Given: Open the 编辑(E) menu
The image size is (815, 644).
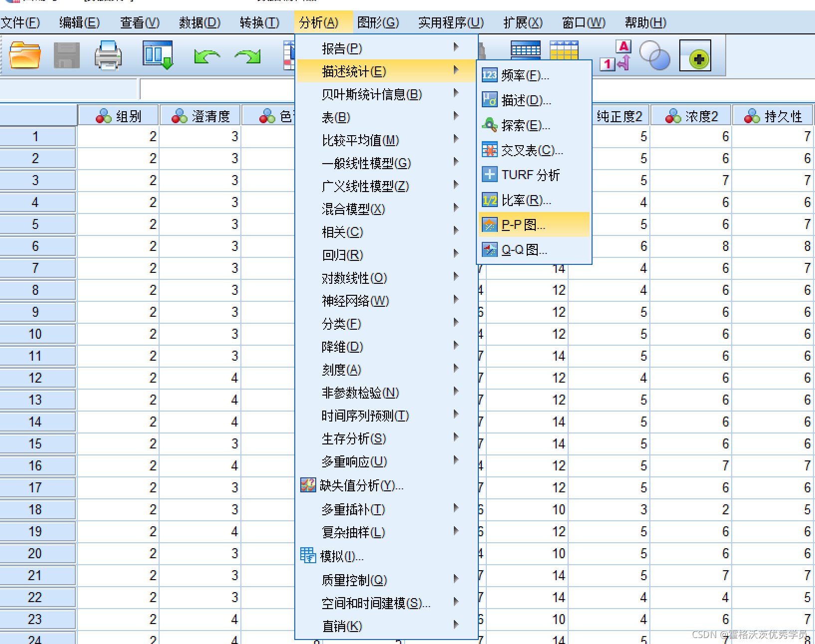Looking at the screenshot, I should 79,23.
